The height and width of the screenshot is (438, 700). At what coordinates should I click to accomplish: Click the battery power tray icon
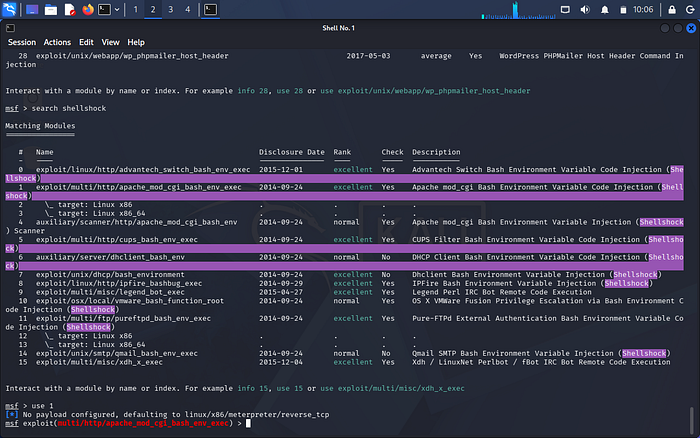click(623, 10)
